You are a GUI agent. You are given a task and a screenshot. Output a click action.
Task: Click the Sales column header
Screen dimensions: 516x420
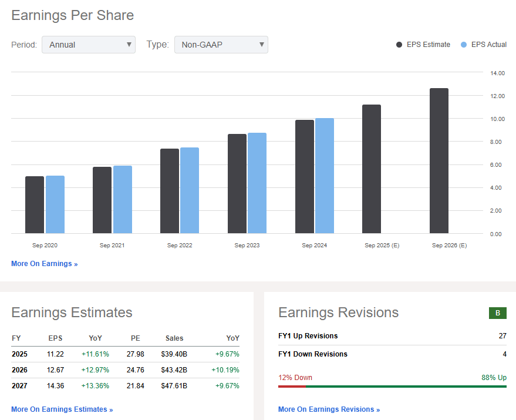pos(174,338)
